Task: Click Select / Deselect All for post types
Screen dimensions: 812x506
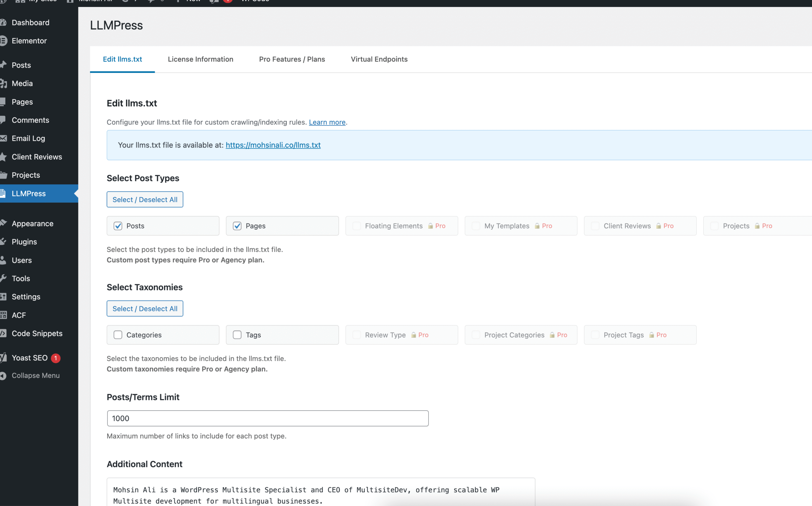Action: pos(145,199)
